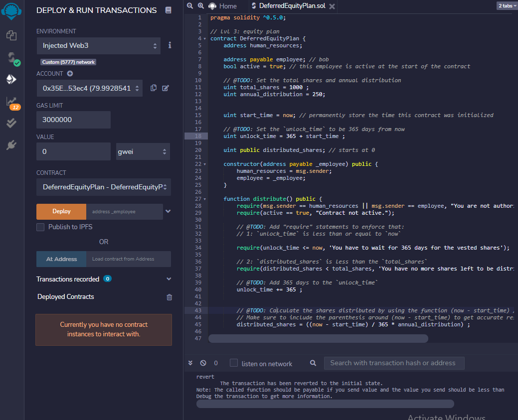
Task: Click line number 43 in the gutter
Action: (198, 310)
